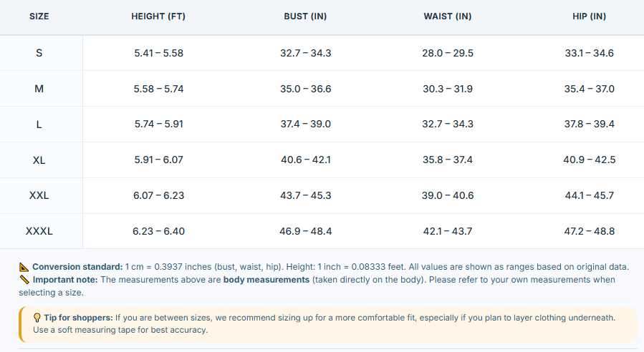Click the XL size row label
644x352 pixels.
[39, 160]
